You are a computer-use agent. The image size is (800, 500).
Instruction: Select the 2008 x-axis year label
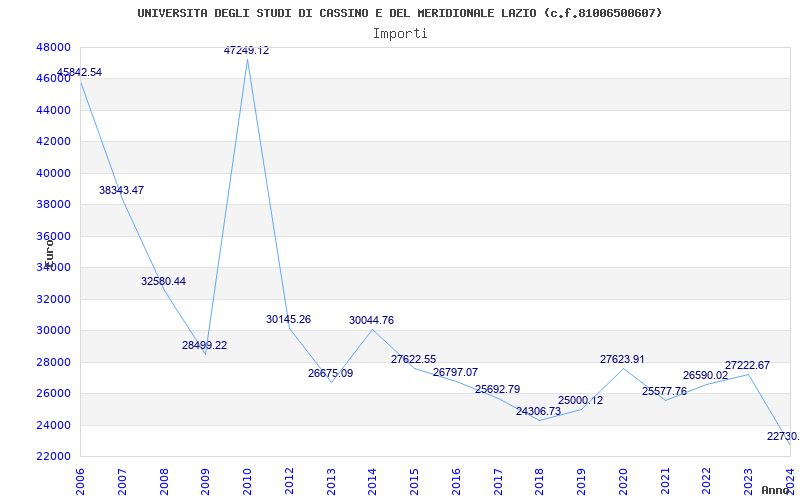pyautogui.click(x=164, y=482)
